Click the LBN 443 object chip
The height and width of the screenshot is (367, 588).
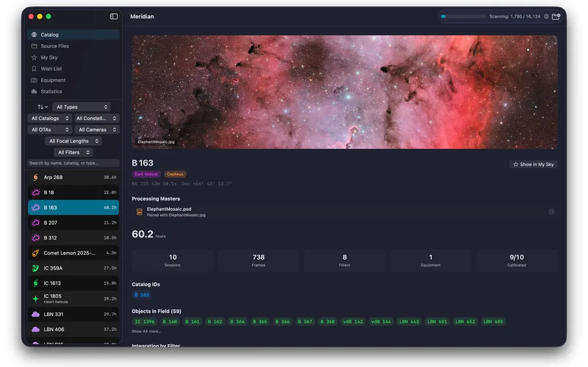tap(409, 322)
